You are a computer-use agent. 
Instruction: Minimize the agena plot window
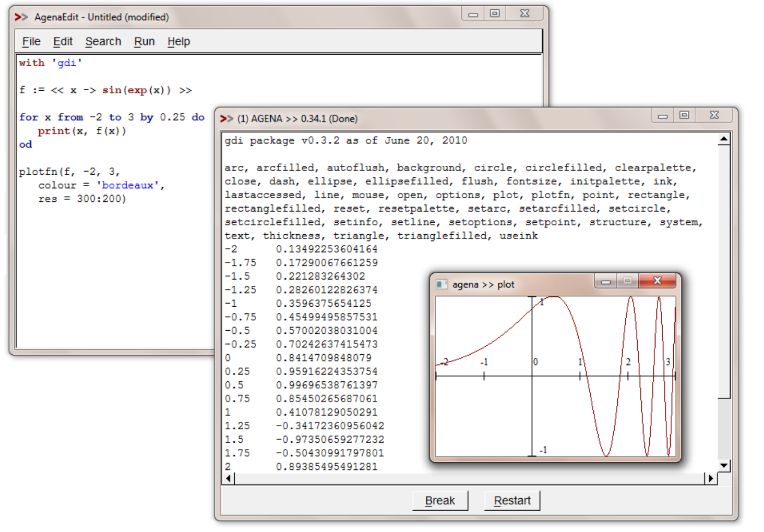point(605,281)
